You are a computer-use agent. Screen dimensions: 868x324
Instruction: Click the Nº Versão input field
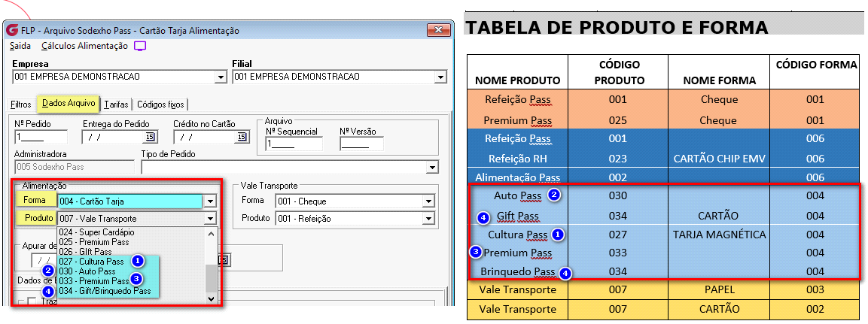pyautogui.click(x=361, y=144)
